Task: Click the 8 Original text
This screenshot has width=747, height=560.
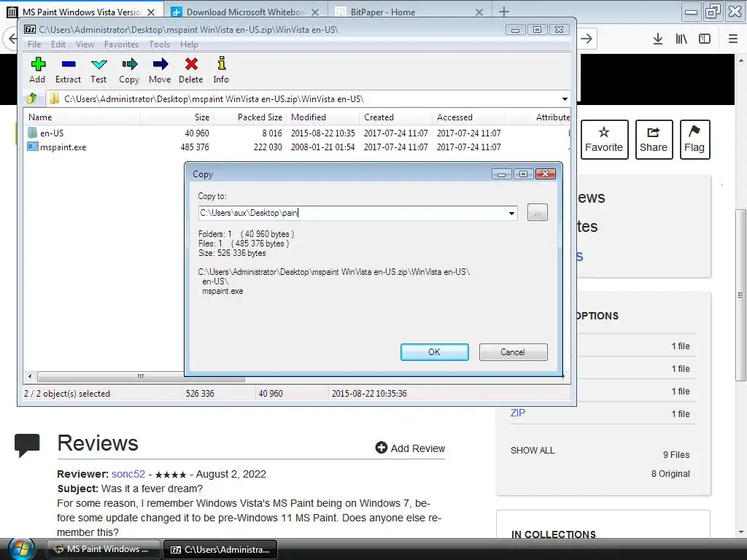Action: tap(671, 474)
